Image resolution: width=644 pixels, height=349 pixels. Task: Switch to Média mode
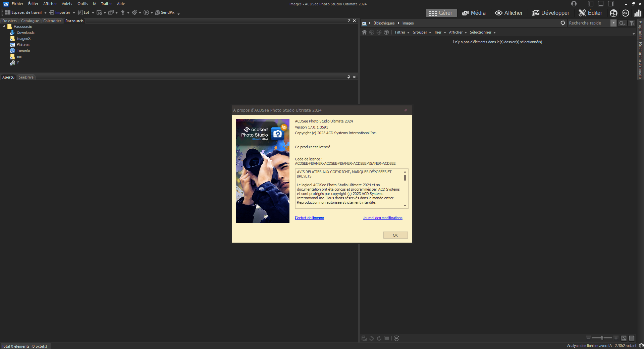coord(474,13)
